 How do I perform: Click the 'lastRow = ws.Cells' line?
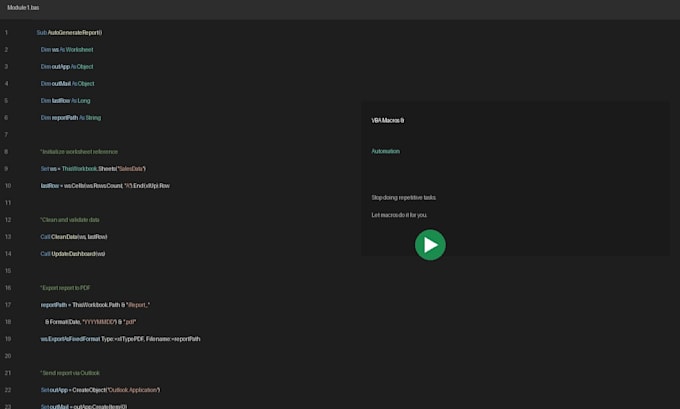[105, 186]
